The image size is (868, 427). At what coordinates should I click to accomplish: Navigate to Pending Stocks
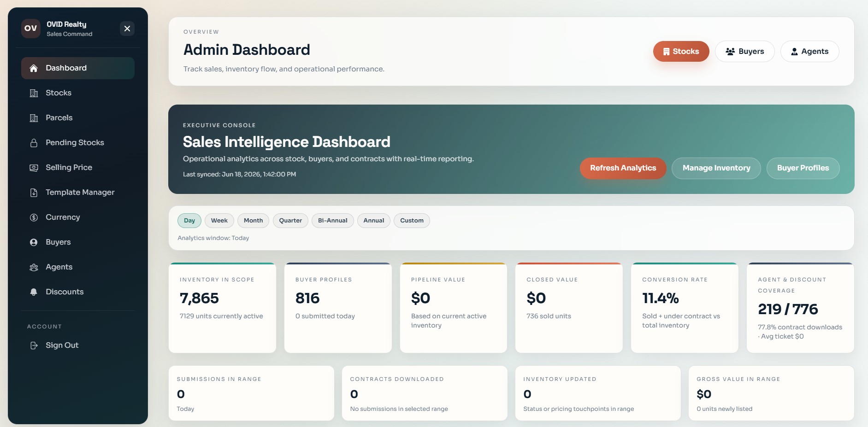[78, 143]
